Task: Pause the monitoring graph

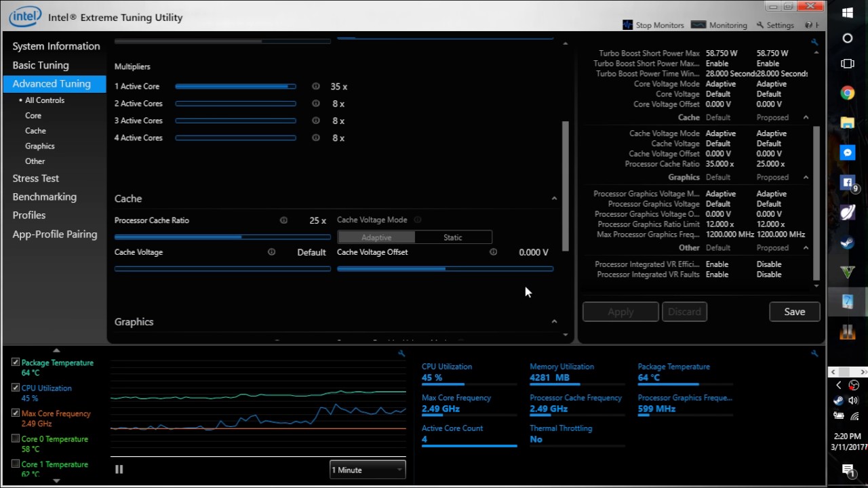Action: (119, 469)
